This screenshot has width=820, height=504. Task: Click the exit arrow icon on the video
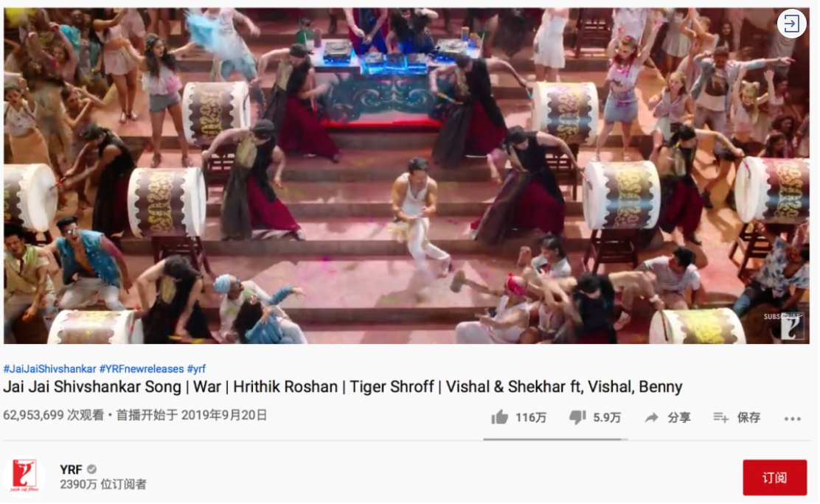point(791,24)
